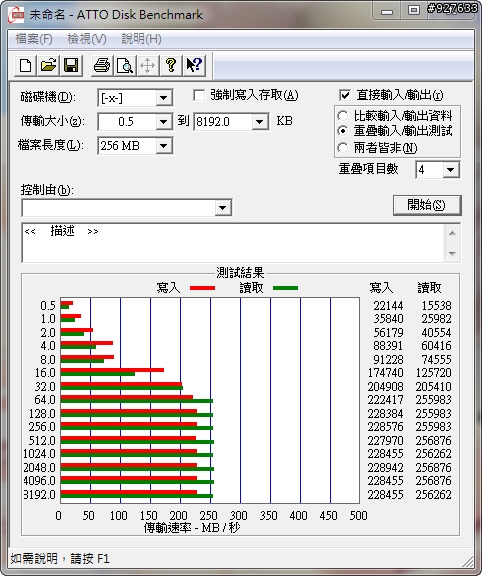Screen dimensions: 482x576
Task: Click the 1024.0 transfer size row label
Action: pyautogui.click(x=39, y=454)
